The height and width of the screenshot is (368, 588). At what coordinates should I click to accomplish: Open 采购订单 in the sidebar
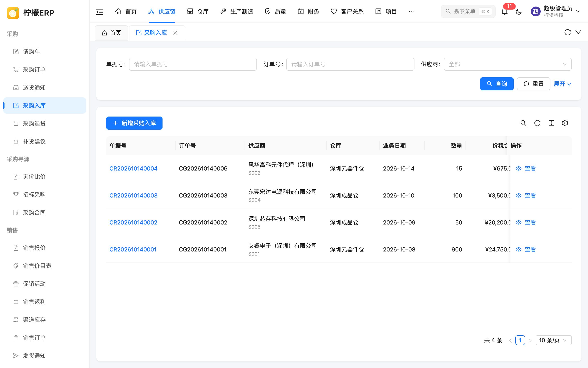45,69
